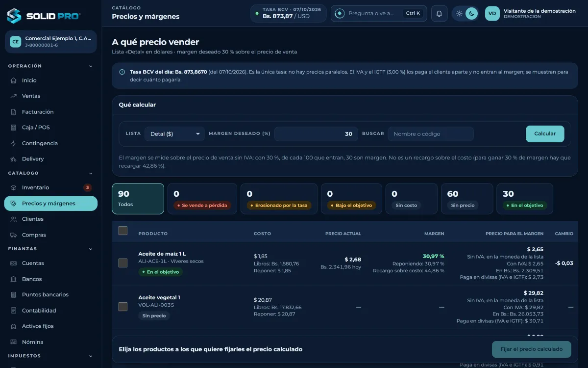Focus the Nombre o código search field
Screen dimensions: 588x368
click(x=431, y=134)
